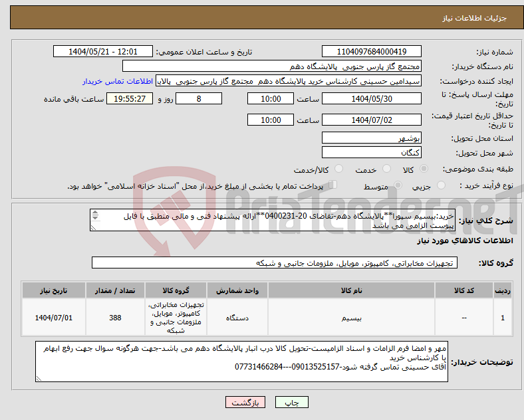Click the توضیحات خریدار text area
Image resolution: width=524 pixels, height=420 pixels.
(x=241, y=362)
